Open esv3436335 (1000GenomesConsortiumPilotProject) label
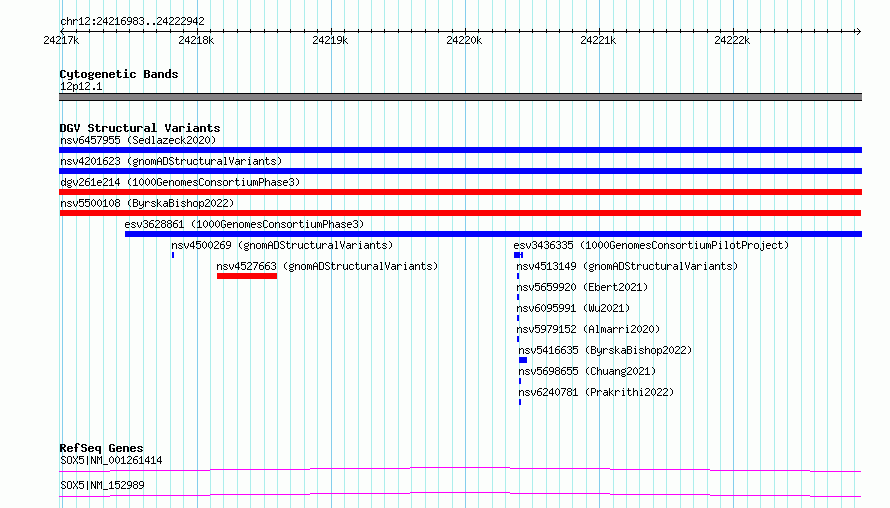 (651, 245)
